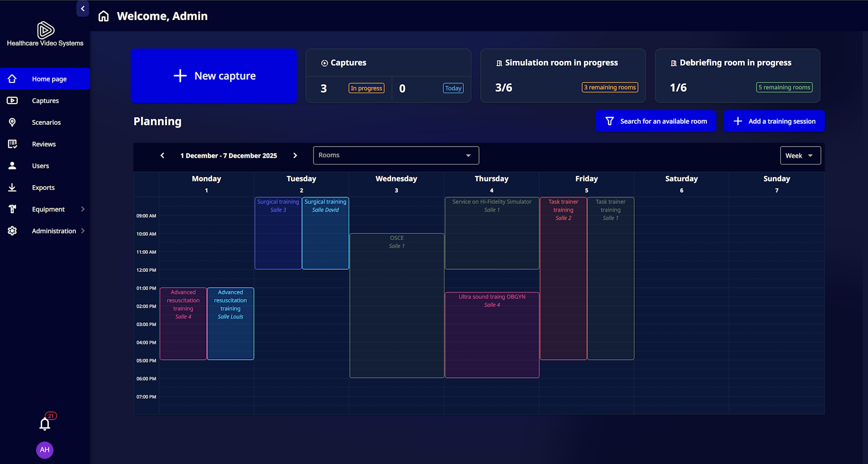Open Home page in the sidebar
Screen dimensions: 868x464
click(45, 79)
